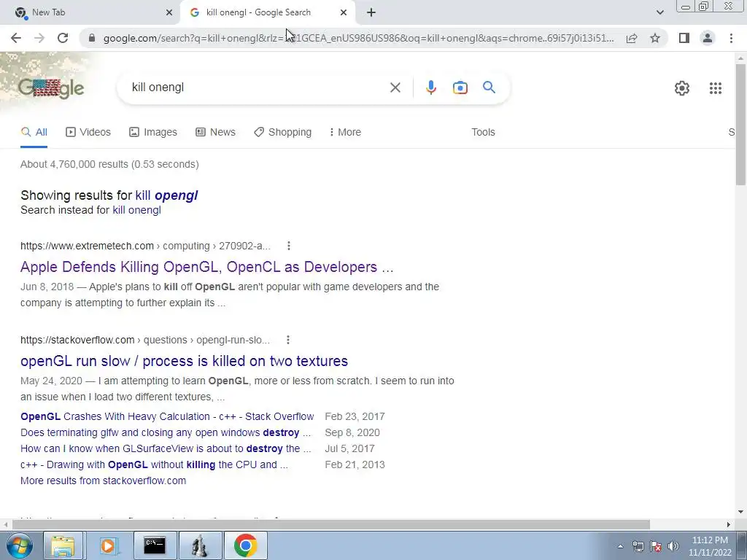This screenshot has width=747, height=560.
Task: Switch to News results
Action: pos(215,133)
